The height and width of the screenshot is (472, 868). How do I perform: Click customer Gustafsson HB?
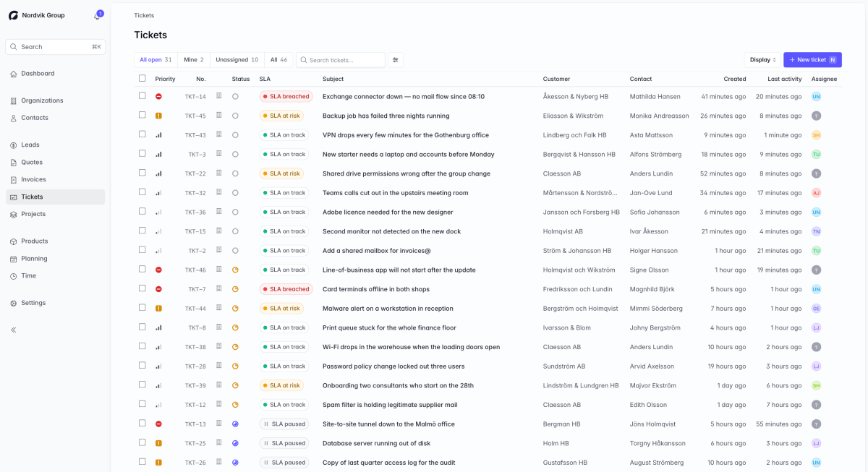coord(565,463)
